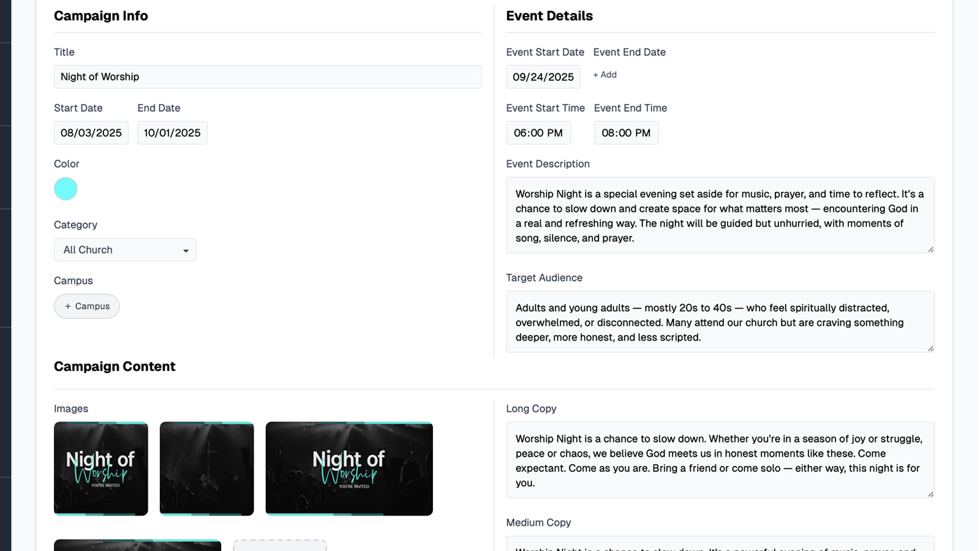Viewport: 980px width, 551px height.
Task: Select the dark cross image without text
Action: click(x=207, y=469)
